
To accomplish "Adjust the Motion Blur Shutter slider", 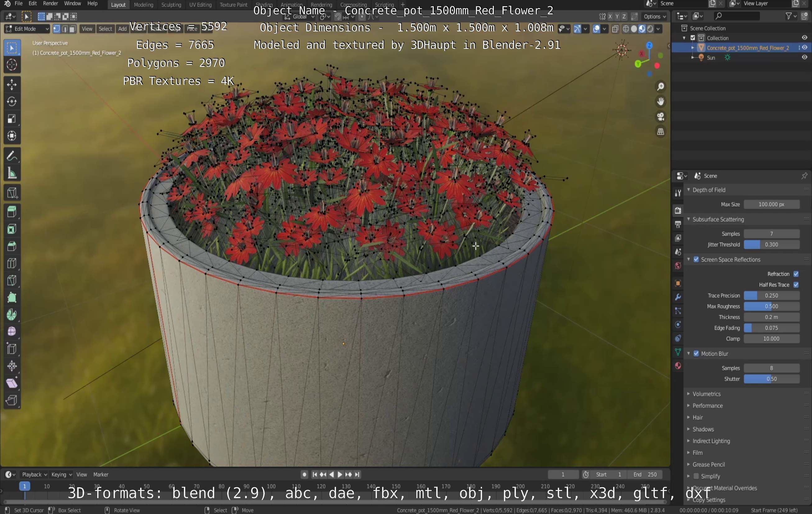I will [772, 379].
